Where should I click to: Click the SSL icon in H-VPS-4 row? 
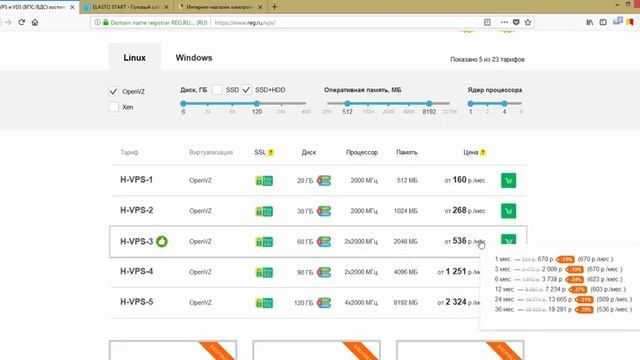(264, 272)
